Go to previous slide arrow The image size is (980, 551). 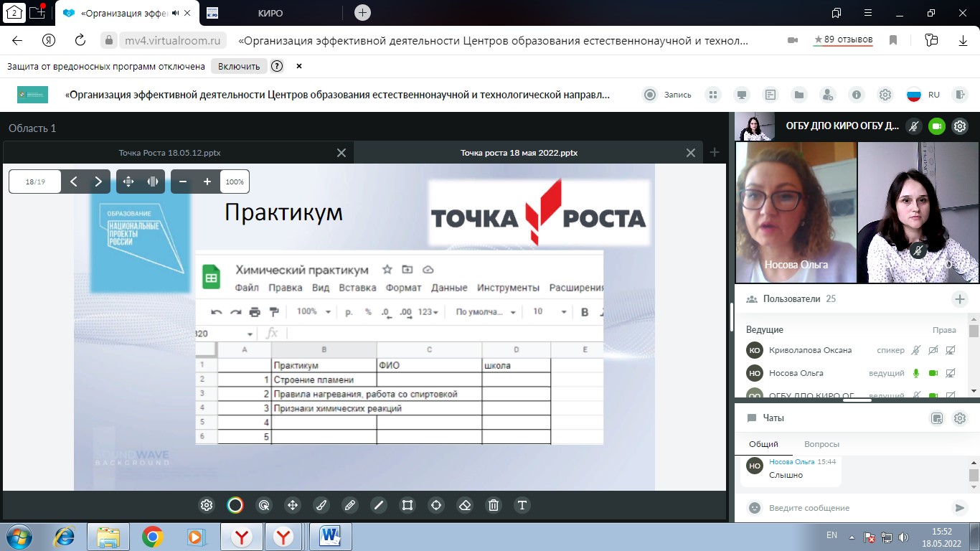pos(74,182)
